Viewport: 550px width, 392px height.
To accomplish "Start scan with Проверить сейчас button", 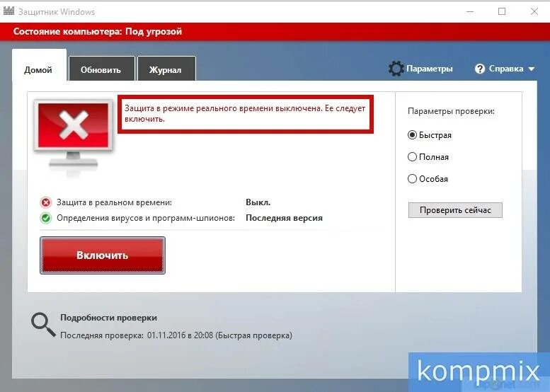I will pyautogui.click(x=455, y=210).
